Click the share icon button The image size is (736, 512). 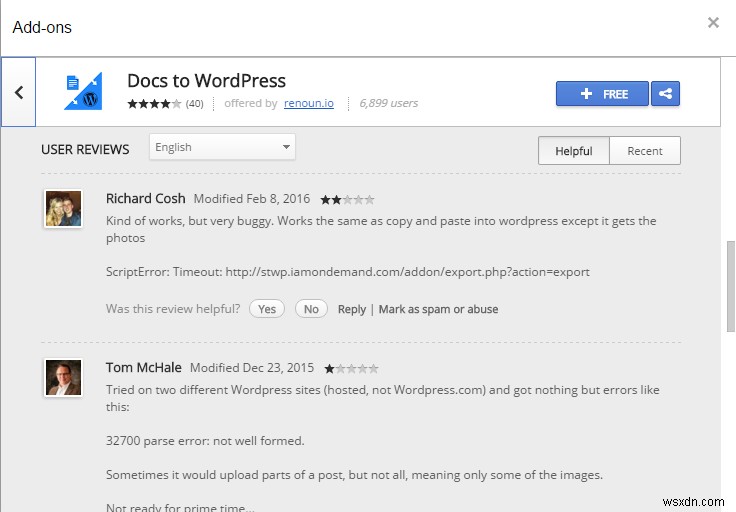pos(665,94)
